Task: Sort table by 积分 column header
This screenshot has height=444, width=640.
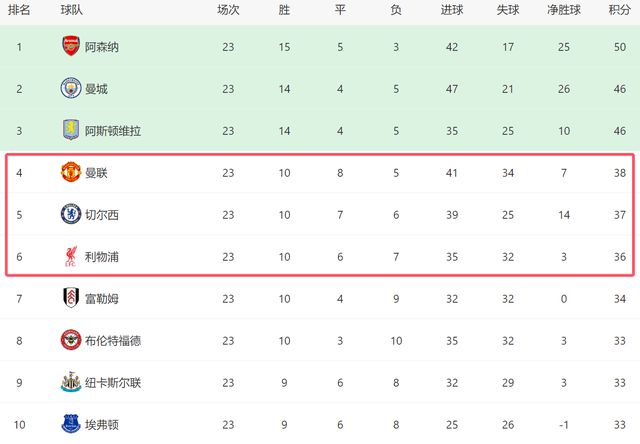Action: [x=619, y=10]
